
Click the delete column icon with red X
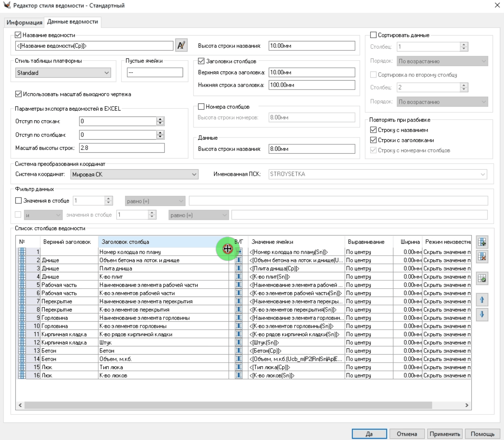click(482, 256)
